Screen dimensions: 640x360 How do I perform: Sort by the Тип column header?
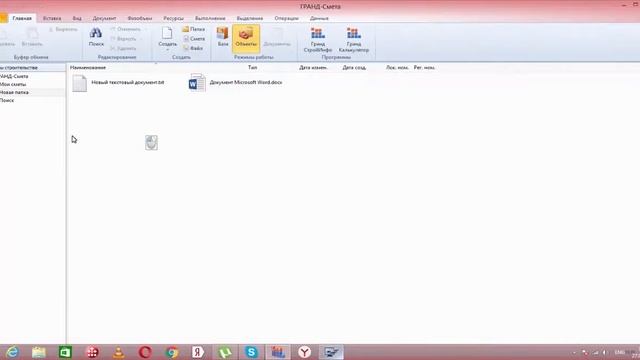coord(252,67)
